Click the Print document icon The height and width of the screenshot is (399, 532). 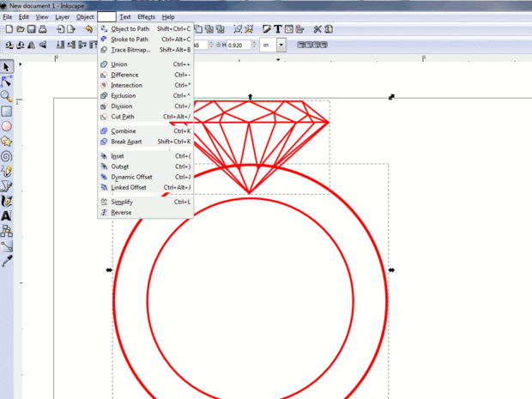click(x=42, y=29)
